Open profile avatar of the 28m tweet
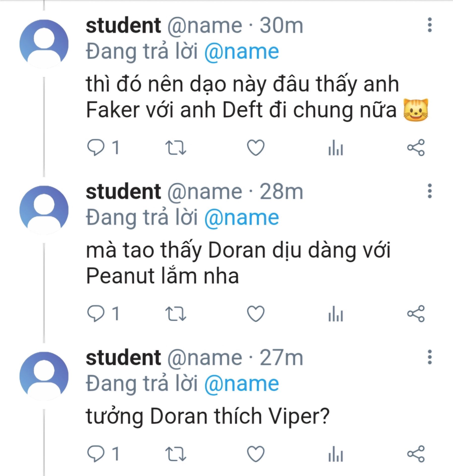Viewport: 453px width, 476px height. tap(44, 210)
